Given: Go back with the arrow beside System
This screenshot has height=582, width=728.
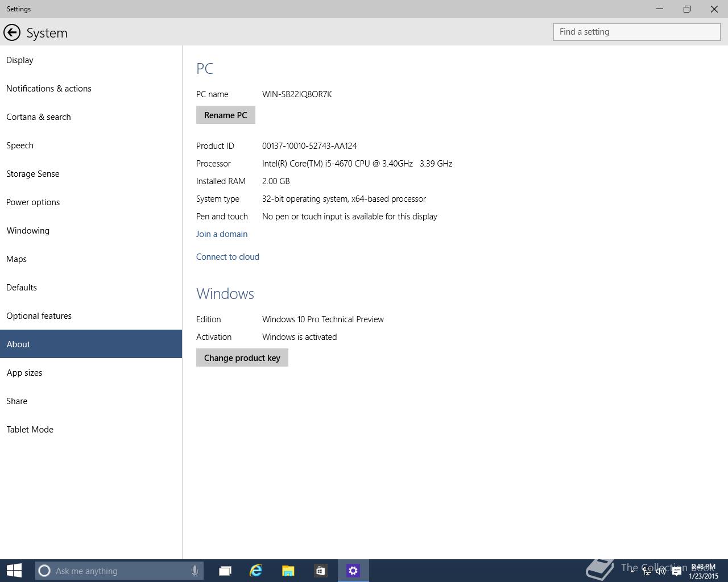Looking at the screenshot, I should coord(12,32).
